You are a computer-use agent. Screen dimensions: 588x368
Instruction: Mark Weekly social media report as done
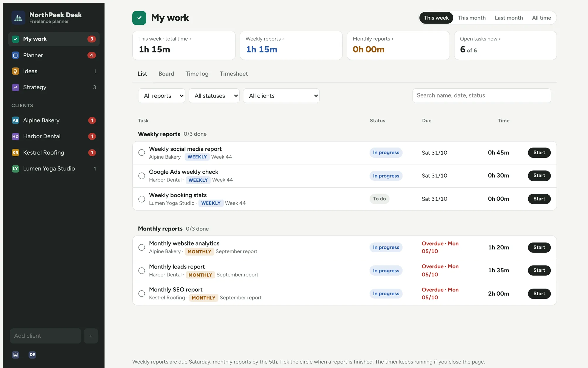point(142,152)
